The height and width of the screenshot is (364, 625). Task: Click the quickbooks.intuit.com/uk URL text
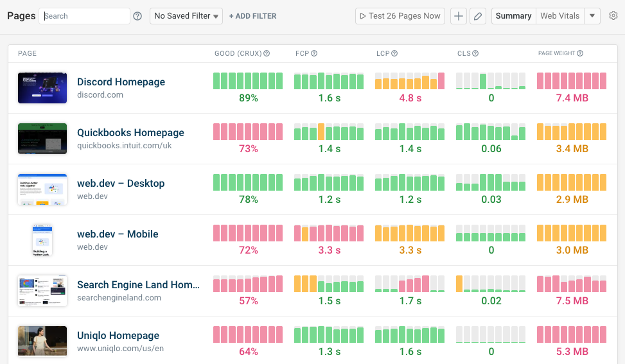[x=125, y=145]
